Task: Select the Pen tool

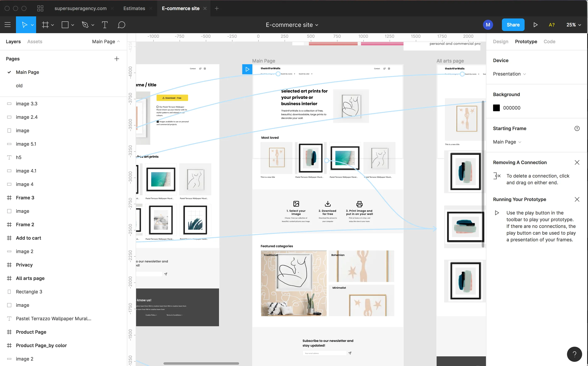Action: 85,25
